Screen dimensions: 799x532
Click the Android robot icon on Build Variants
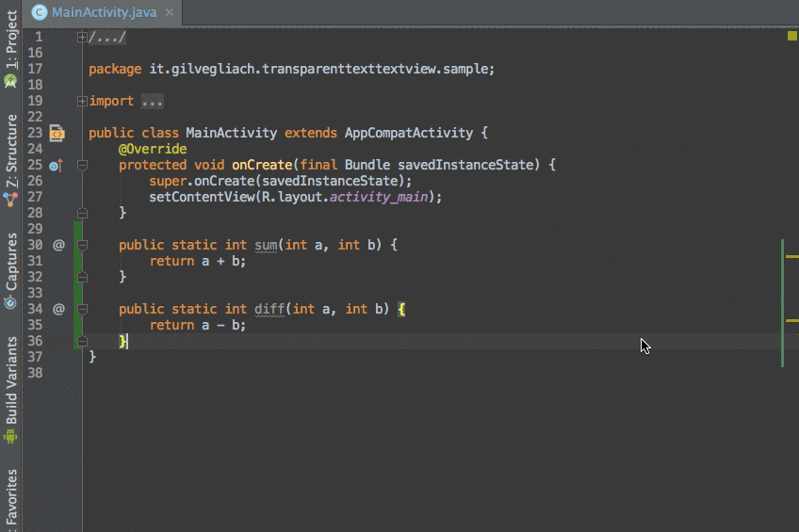tap(10, 436)
